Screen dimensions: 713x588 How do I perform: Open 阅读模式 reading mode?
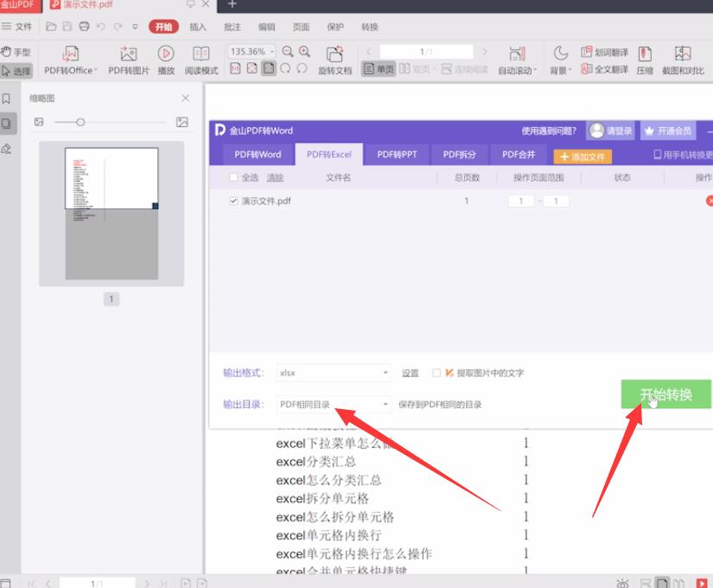[x=201, y=60]
